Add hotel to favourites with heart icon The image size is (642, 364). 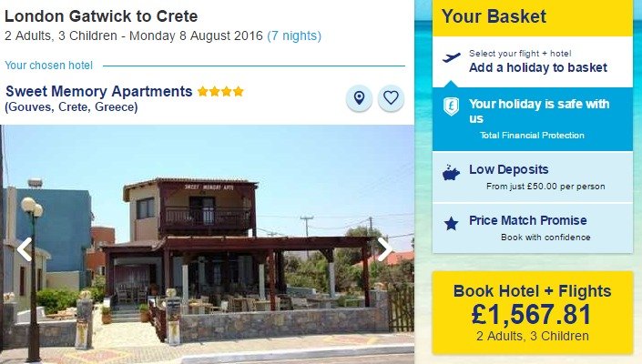point(391,98)
